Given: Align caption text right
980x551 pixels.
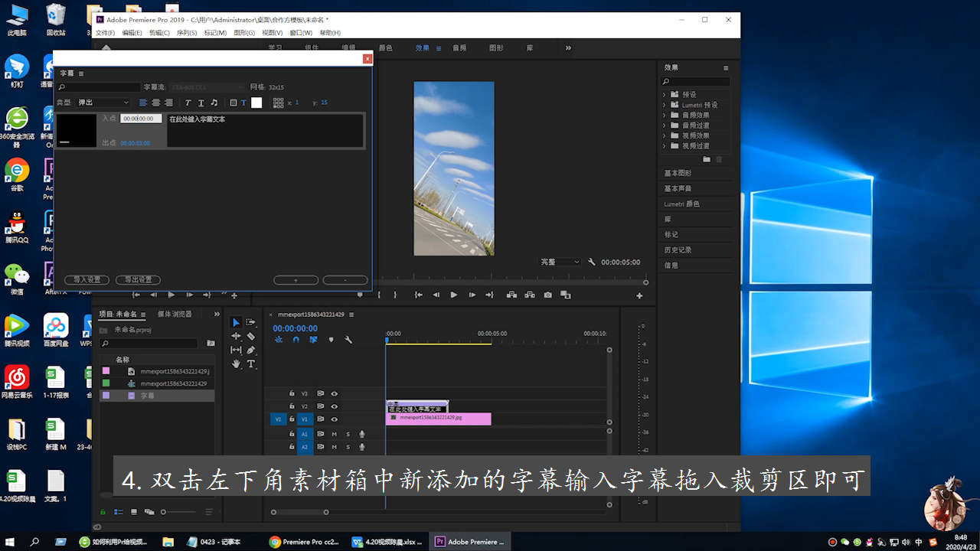Looking at the screenshot, I should 168,103.
